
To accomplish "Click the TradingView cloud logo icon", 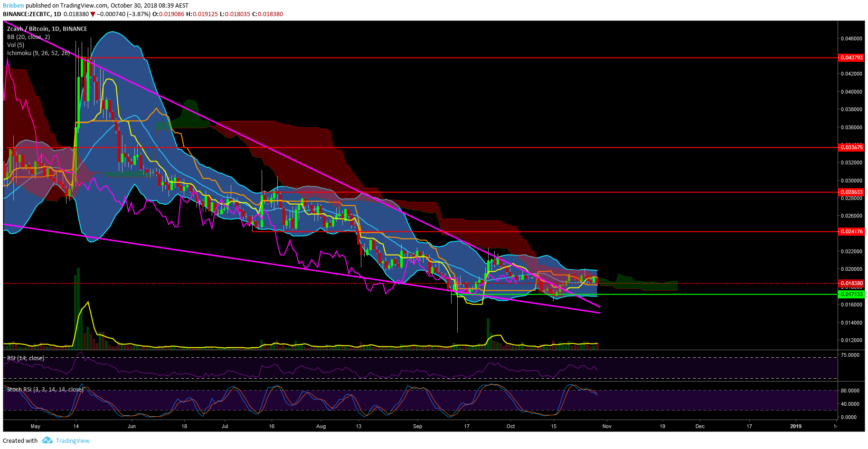I will coord(47,440).
